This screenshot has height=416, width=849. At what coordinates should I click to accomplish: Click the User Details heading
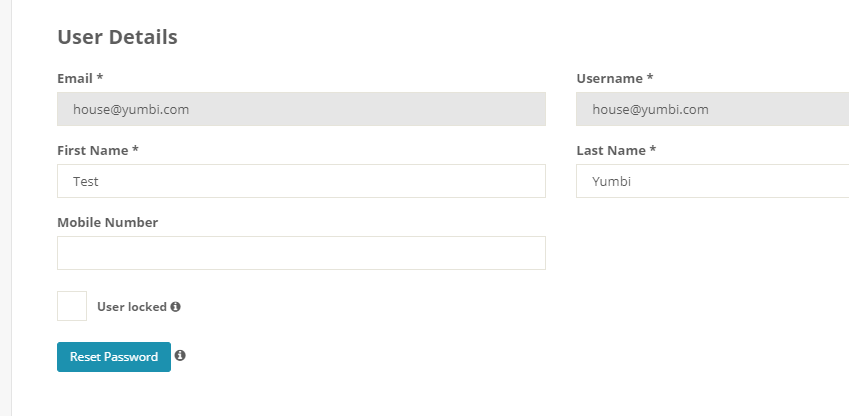(x=117, y=37)
